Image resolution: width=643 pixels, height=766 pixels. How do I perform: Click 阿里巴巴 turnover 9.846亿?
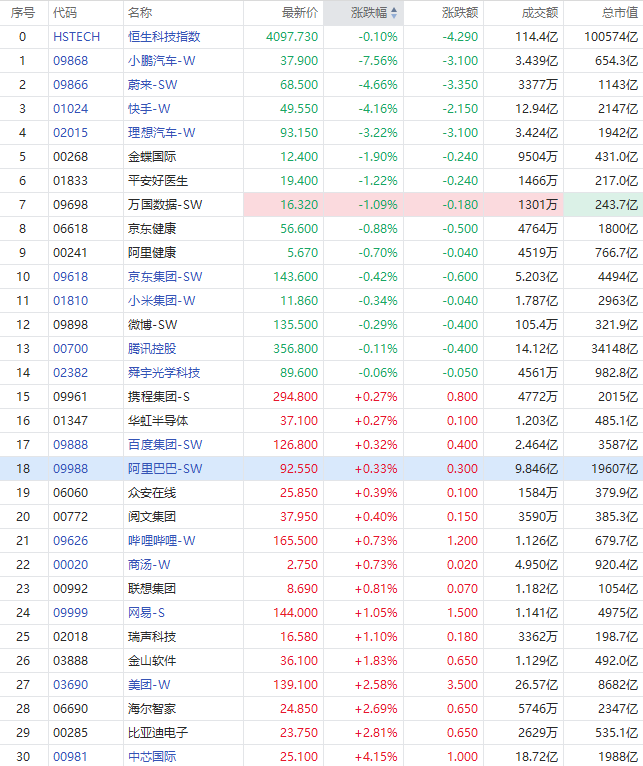click(x=536, y=468)
